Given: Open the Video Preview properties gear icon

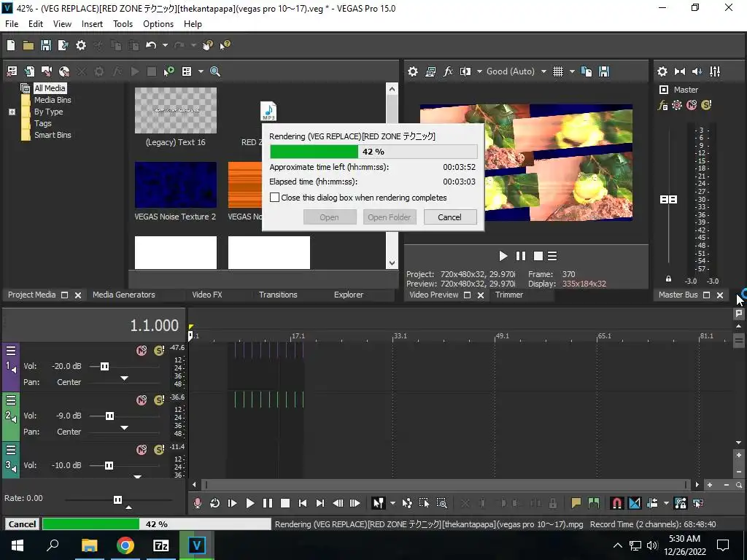Looking at the screenshot, I should pos(413,71).
